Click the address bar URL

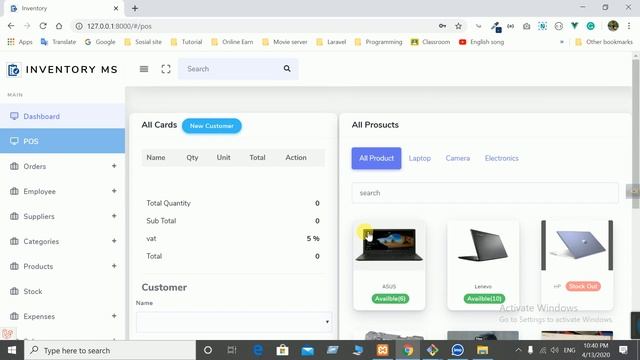tap(119, 26)
